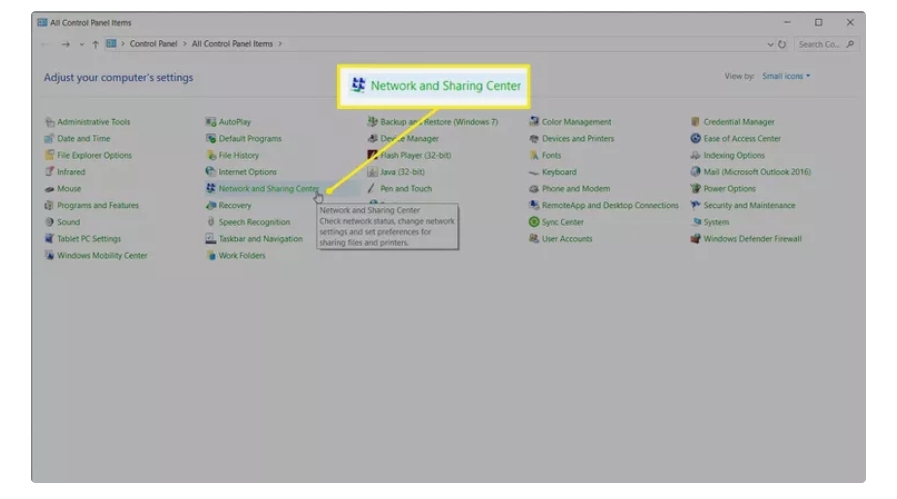The width and height of the screenshot is (897, 499).
Task: Click the Phone and Modem link
Action: [x=575, y=188]
